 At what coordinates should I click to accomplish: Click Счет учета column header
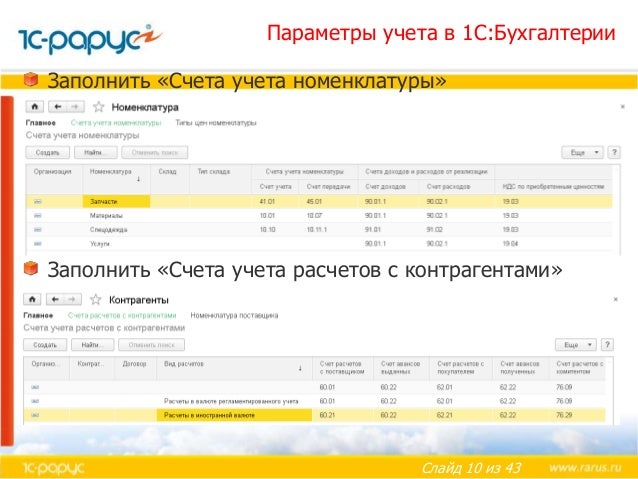275,186
